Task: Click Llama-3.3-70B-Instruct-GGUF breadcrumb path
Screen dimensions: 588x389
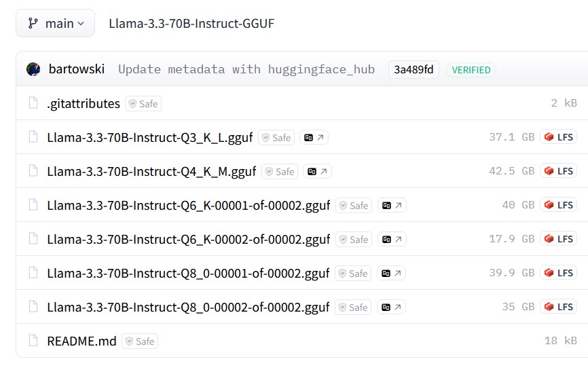Action: [x=191, y=23]
